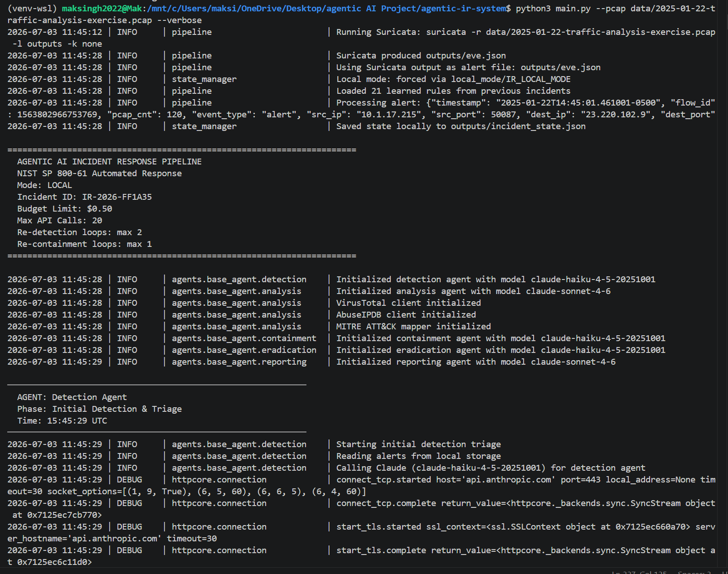Viewport: 728px width, 574px height.
Task: Click 'Initialized analysis agent' message
Action: pos(473,291)
